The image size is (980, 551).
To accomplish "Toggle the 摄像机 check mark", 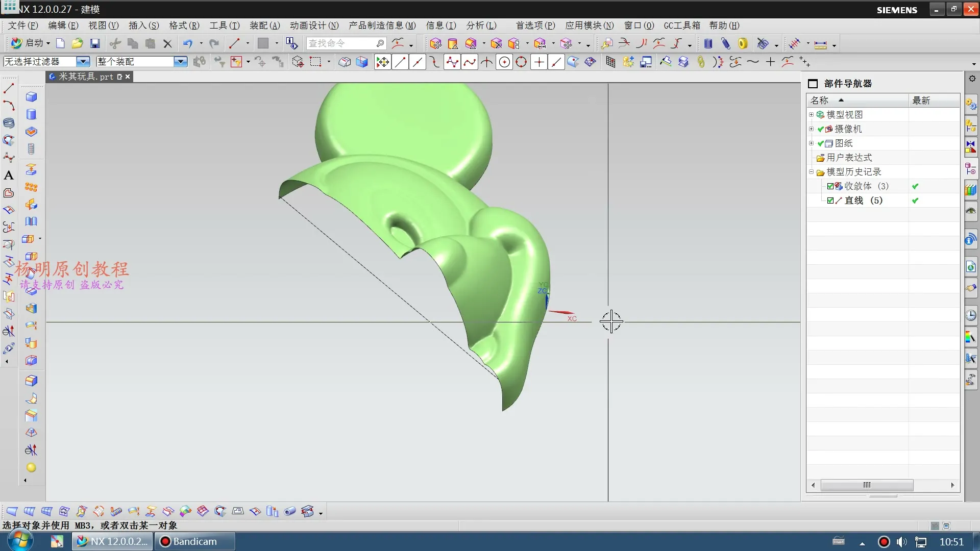I will (x=820, y=129).
